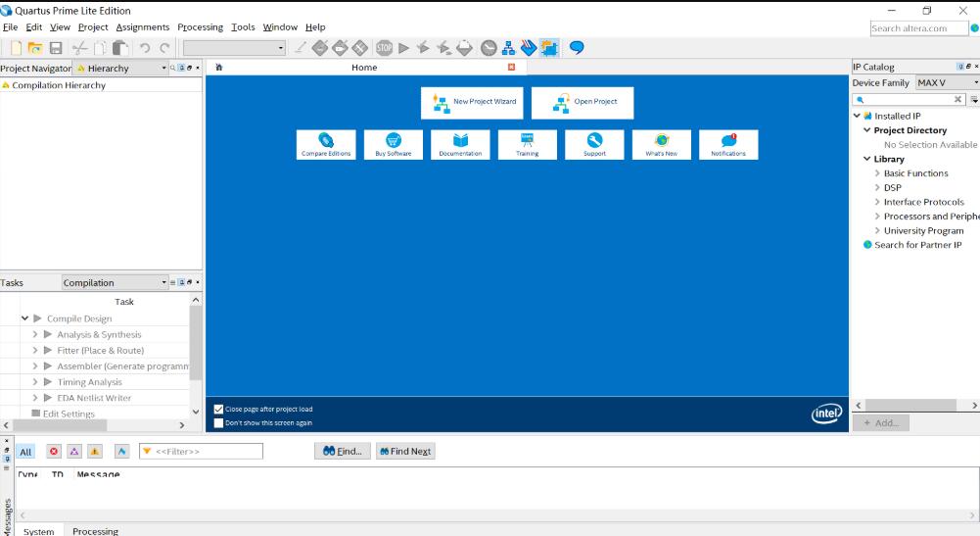Open the Assignments menu

click(143, 26)
